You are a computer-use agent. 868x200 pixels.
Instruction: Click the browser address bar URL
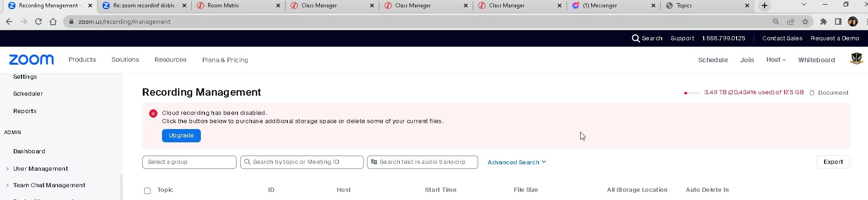pos(124,22)
